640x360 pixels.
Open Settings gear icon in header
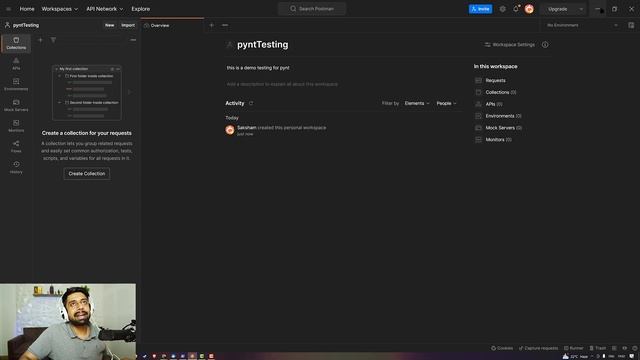pyautogui.click(x=502, y=9)
